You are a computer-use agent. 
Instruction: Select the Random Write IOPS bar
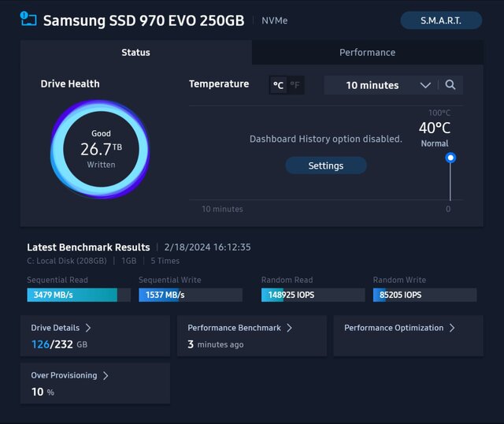(x=424, y=295)
